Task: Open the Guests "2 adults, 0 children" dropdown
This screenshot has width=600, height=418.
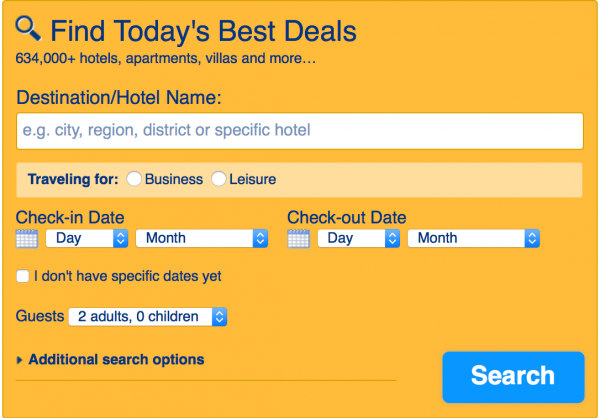Action: pos(148,317)
